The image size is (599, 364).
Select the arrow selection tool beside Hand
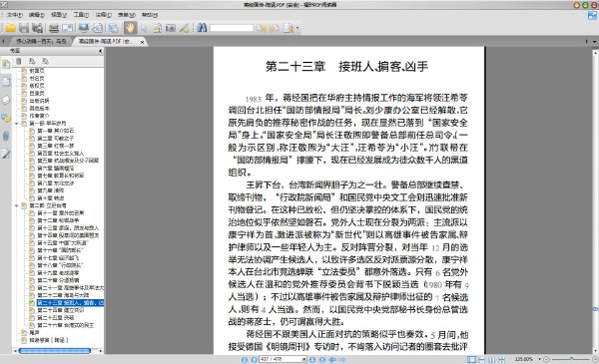pyautogui.click(x=144, y=28)
